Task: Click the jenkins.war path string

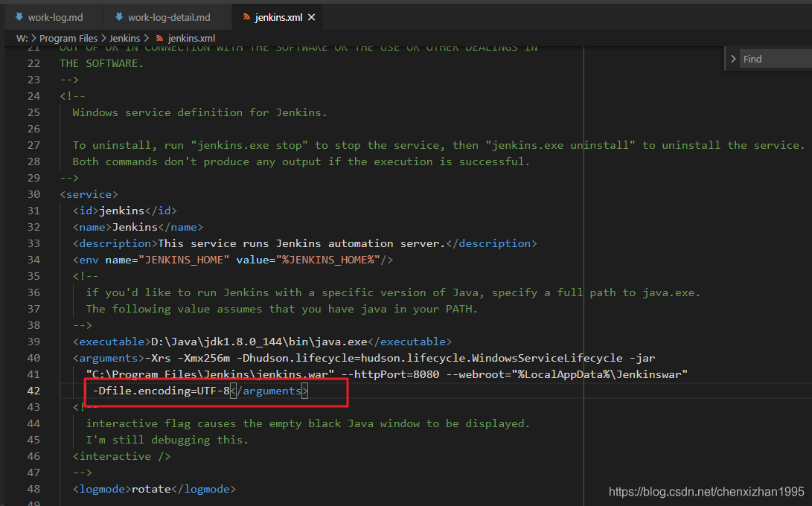Action: click(x=210, y=374)
